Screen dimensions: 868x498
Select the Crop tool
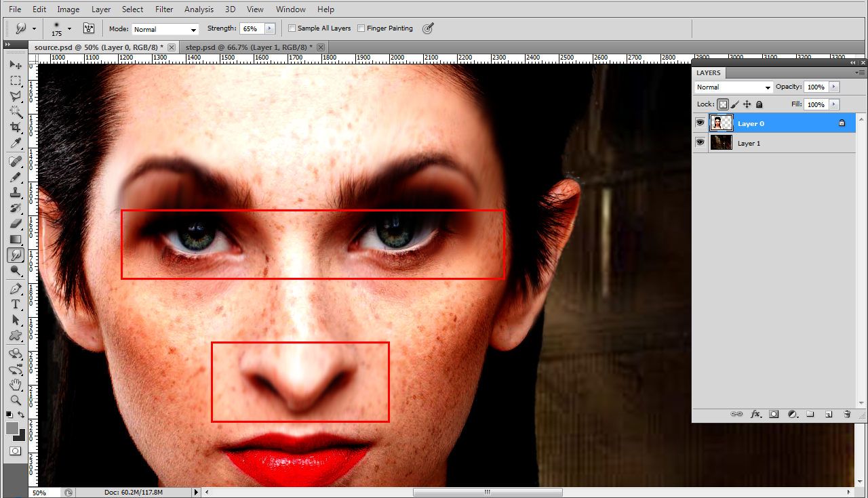16,127
